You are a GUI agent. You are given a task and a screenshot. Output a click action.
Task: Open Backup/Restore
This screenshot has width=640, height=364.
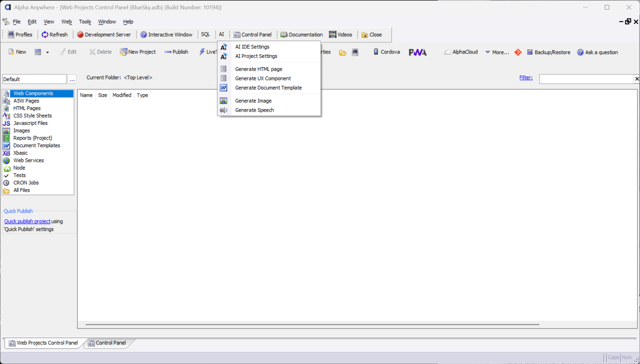click(x=549, y=52)
